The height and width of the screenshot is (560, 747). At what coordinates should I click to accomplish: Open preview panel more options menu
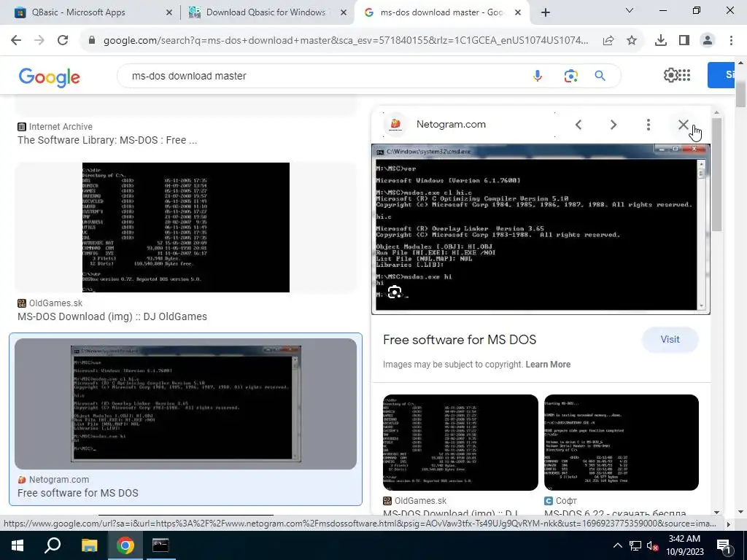point(648,125)
